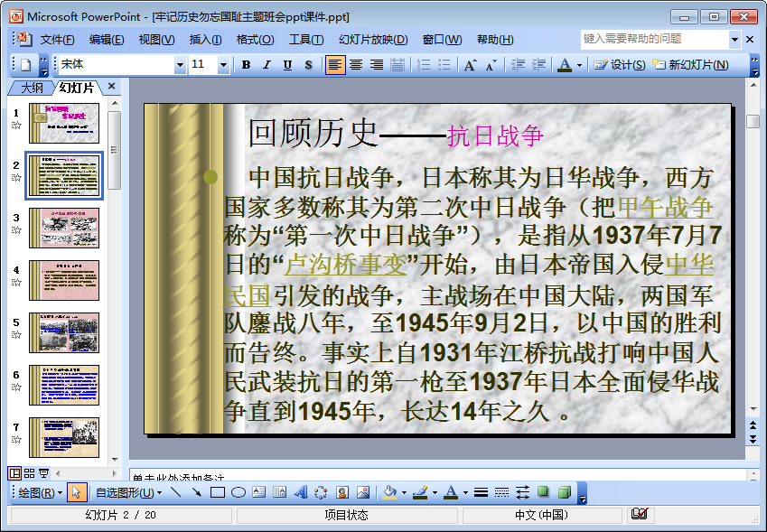This screenshot has height=532, width=767.
Task: Switch to 幻灯片 slides tab
Action: [x=76, y=88]
